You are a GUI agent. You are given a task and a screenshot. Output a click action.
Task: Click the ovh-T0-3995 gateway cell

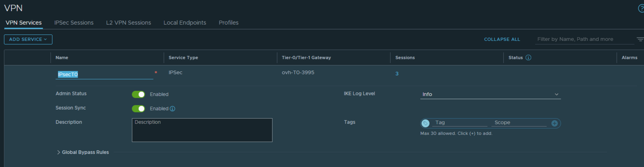(x=298, y=72)
